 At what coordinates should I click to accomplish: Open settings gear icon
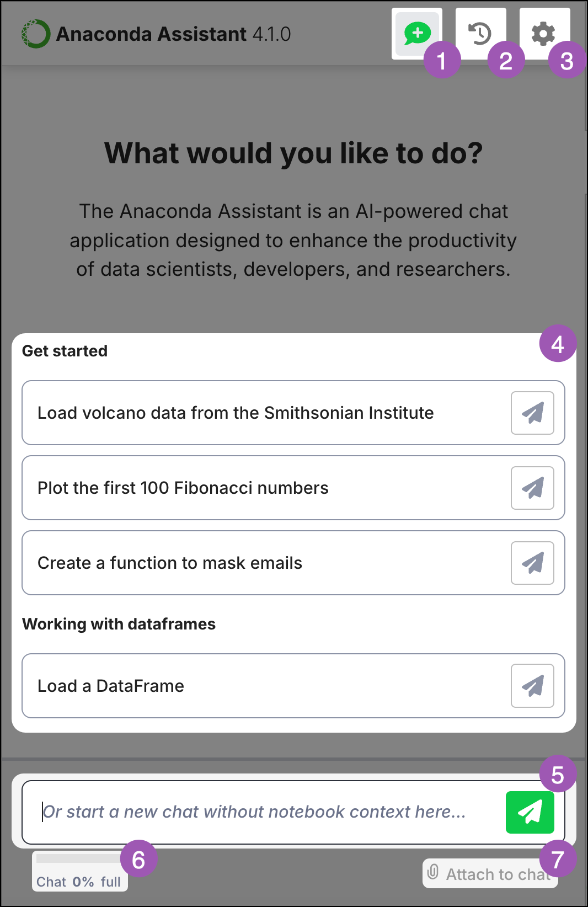(x=544, y=34)
